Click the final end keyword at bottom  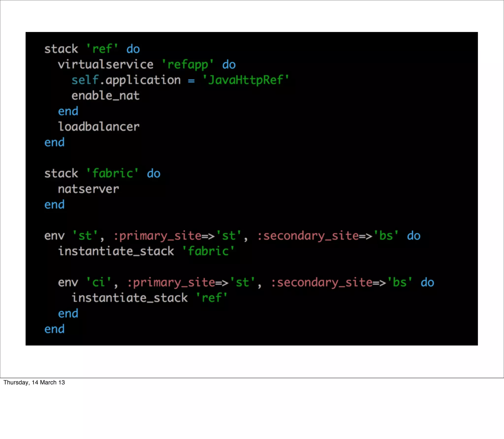[54, 329]
